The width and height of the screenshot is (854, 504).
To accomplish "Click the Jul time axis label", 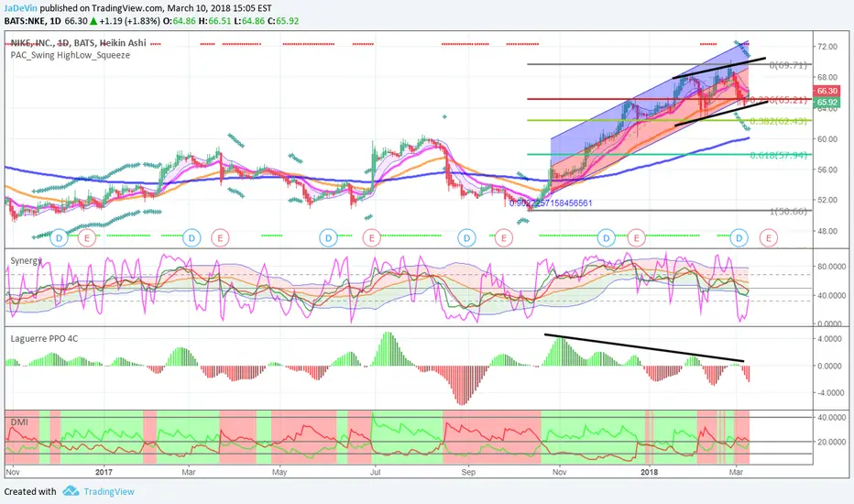I will [375, 472].
